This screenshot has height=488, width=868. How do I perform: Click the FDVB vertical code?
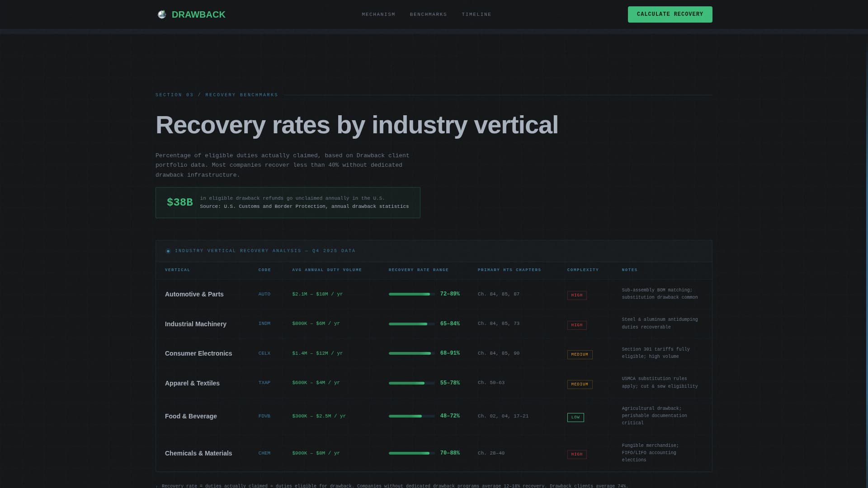pyautogui.click(x=264, y=416)
